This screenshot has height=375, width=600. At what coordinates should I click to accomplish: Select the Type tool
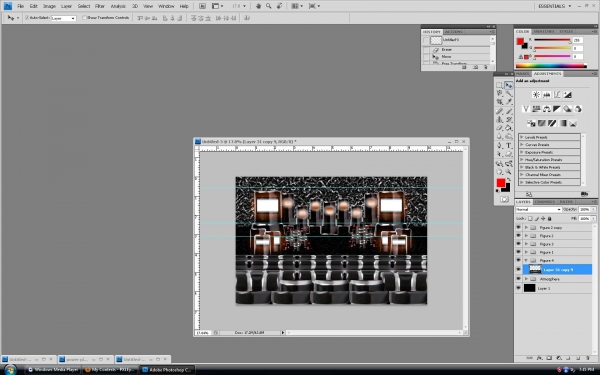pyautogui.click(x=509, y=145)
